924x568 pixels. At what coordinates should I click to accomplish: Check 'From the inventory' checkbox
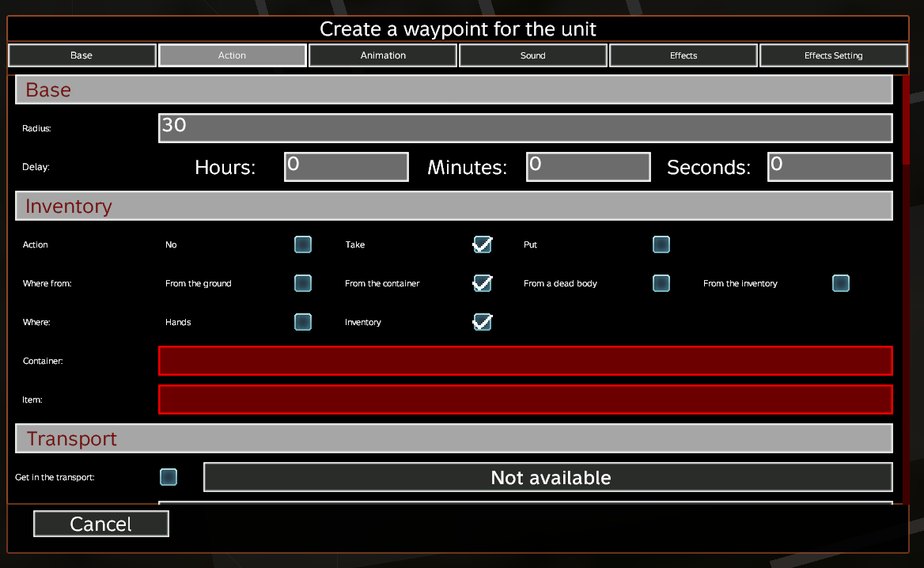841,283
